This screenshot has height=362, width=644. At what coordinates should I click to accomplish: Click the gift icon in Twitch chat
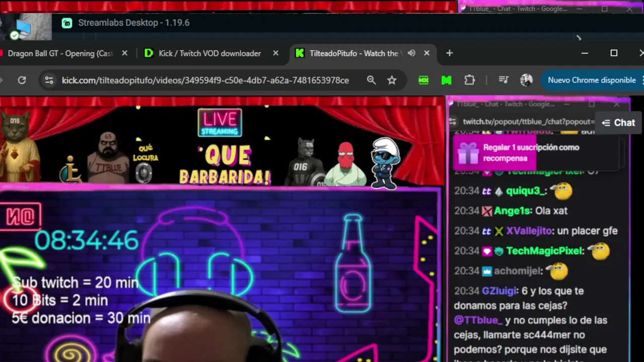click(x=468, y=153)
